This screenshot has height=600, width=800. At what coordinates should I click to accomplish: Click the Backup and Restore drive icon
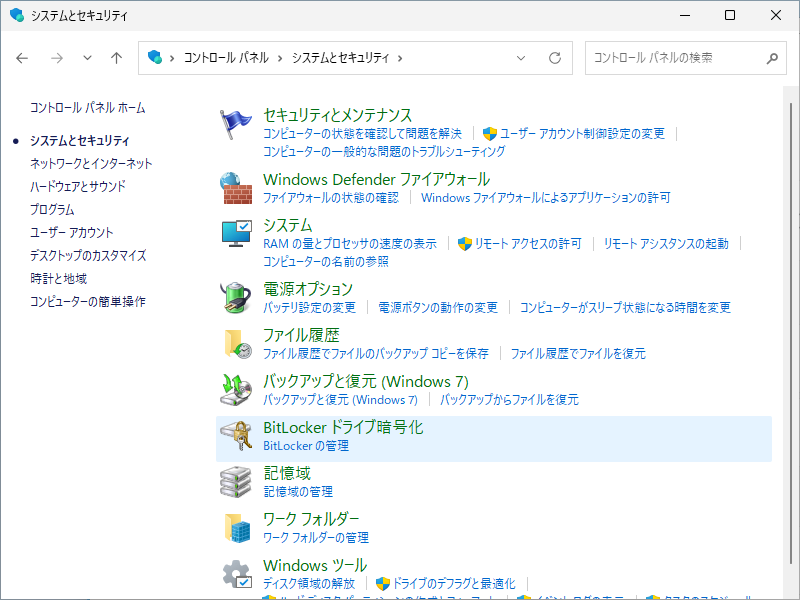(x=236, y=390)
